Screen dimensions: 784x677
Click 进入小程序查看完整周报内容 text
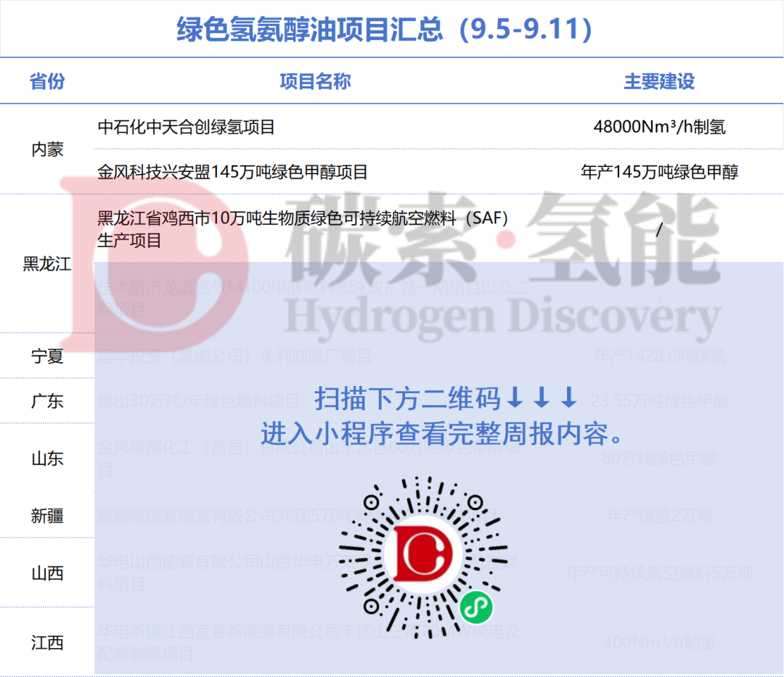pos(442,432)
